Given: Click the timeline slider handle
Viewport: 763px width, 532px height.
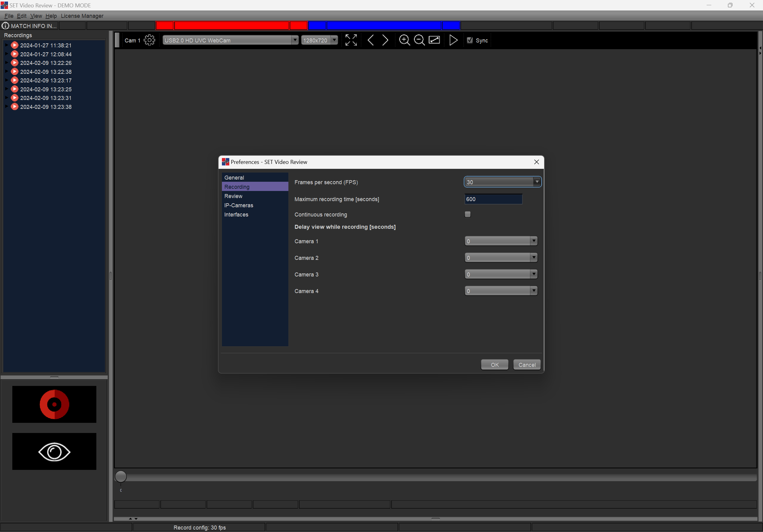Looking at the screenshot, I should point(121,477).
